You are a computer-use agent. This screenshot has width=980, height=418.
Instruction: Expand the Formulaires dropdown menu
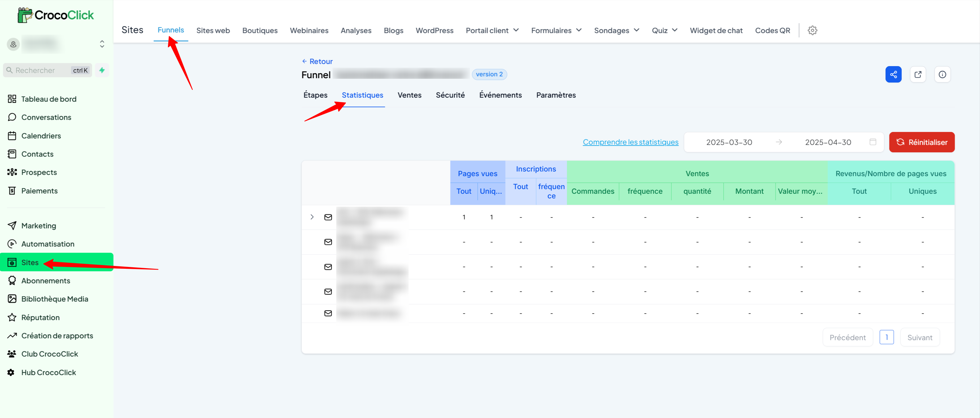(556, 30)
